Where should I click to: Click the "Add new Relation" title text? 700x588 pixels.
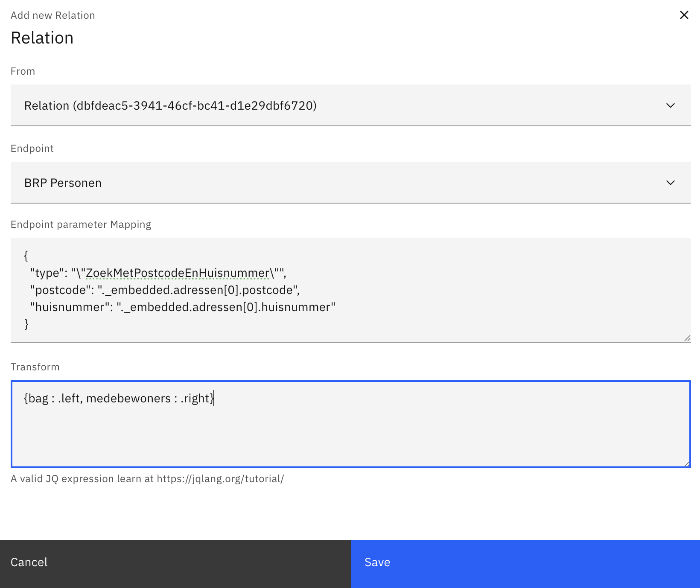pos(53,15)
